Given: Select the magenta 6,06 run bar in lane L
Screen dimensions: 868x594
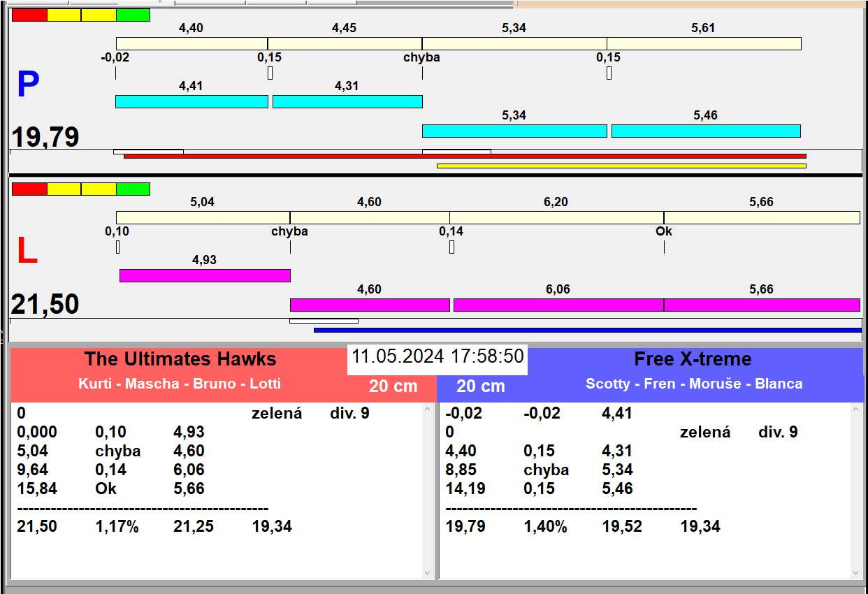Looking at the screenshot, I should point(558,305).
